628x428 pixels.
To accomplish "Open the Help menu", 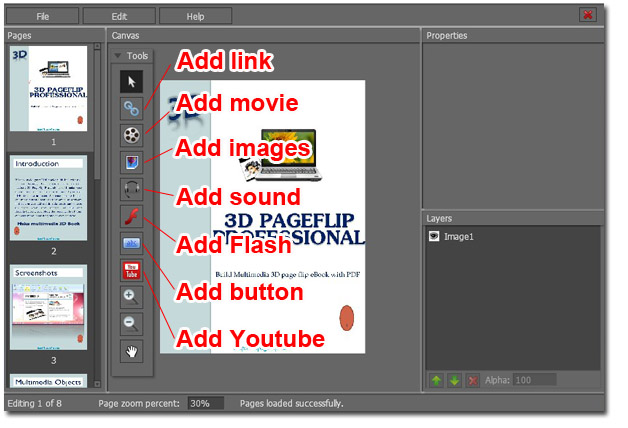I will [195, 16].
